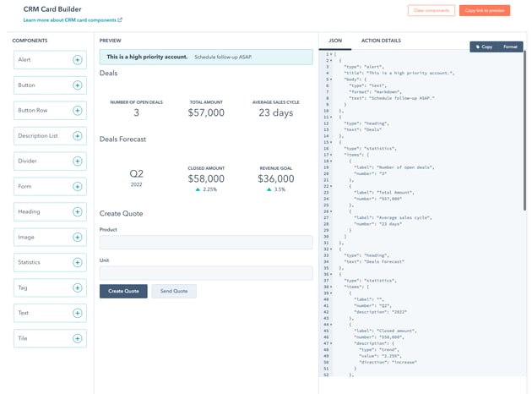
Task: Insert an Image component via plus icon
Action: pyautogui.click(x=78, y=237)
